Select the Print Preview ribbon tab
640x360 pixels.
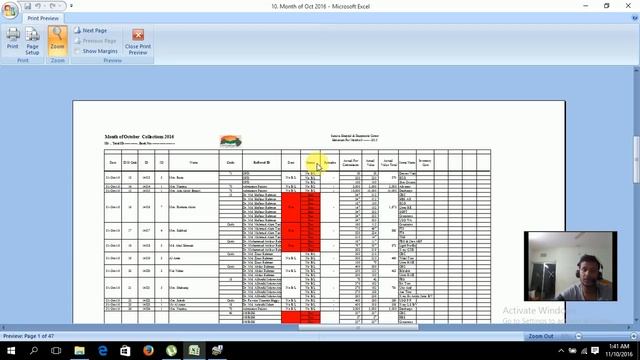43,18
